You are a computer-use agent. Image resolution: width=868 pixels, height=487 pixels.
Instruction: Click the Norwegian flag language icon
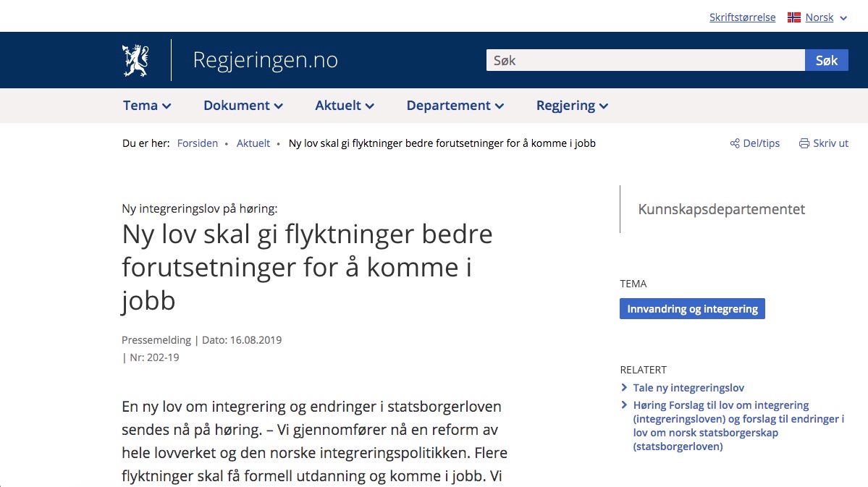(x=794, y=17)
